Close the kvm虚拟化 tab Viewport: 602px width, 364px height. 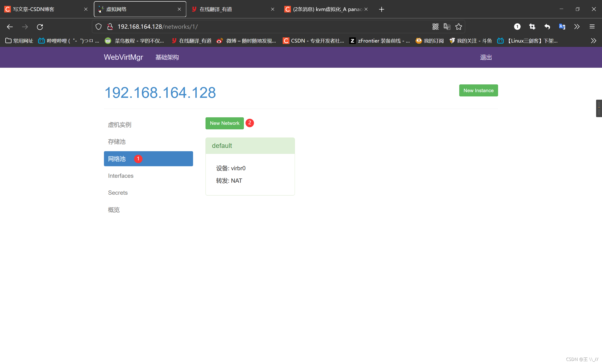pos(366,9)
